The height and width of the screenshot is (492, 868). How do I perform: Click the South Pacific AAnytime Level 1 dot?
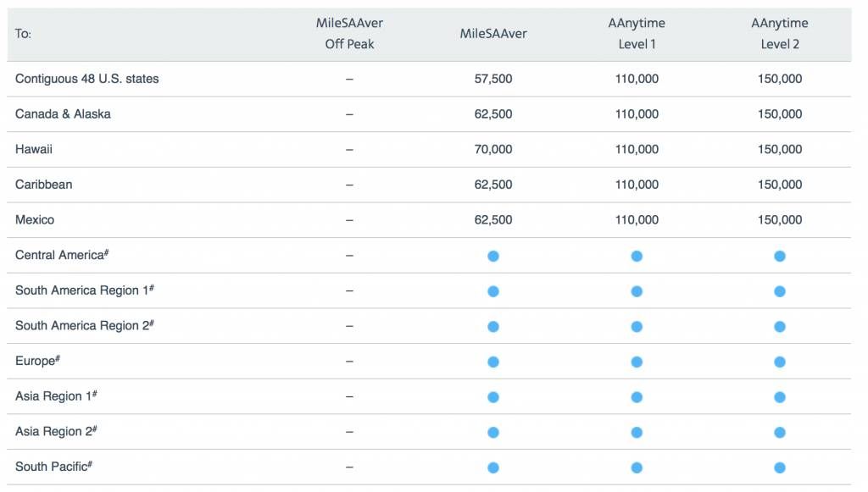click(637, 467)
